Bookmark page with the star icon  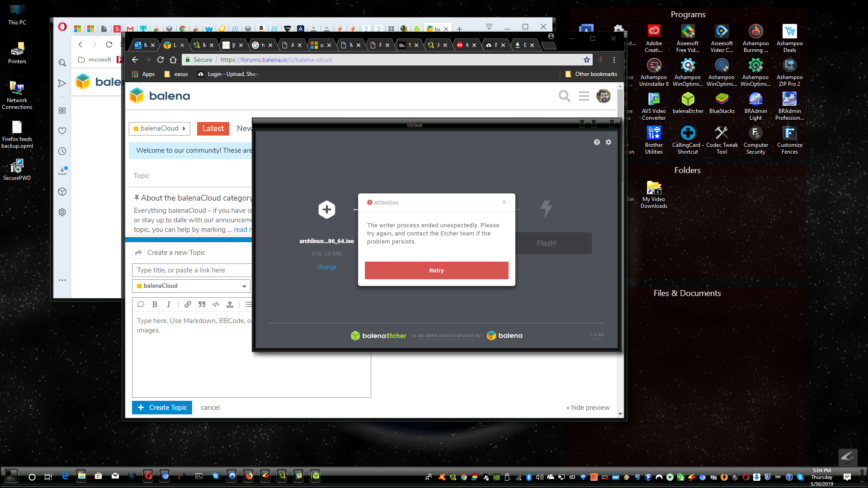pos(587,60)
